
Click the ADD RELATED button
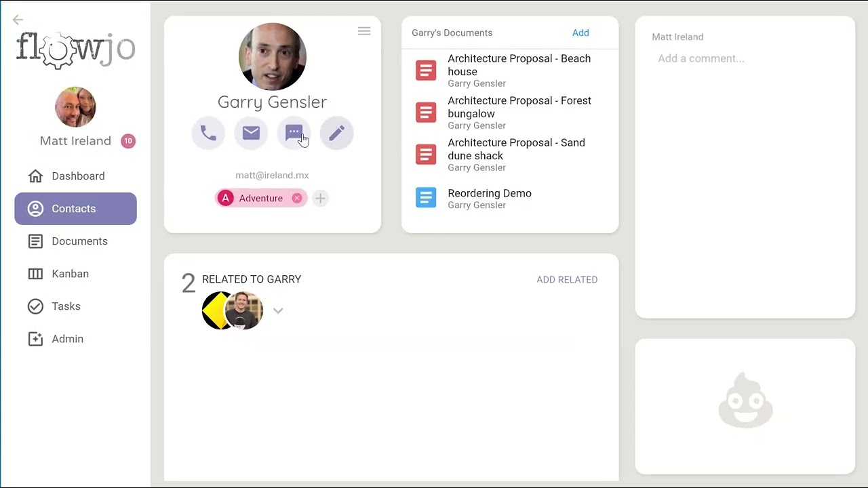pyautogui.click(x=567, y=279)
